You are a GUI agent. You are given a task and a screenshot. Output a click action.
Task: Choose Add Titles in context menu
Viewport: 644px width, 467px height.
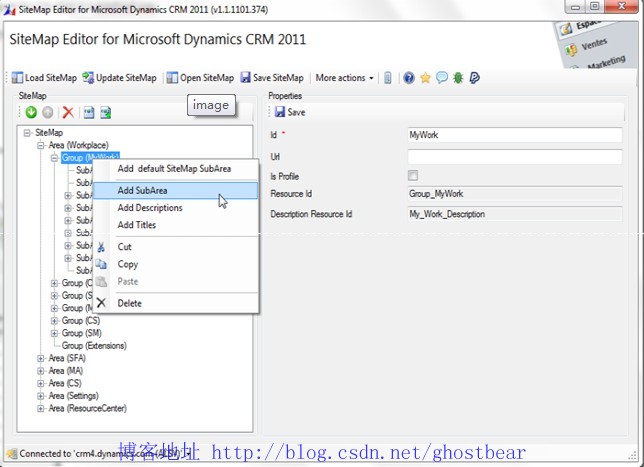(176, 225)
